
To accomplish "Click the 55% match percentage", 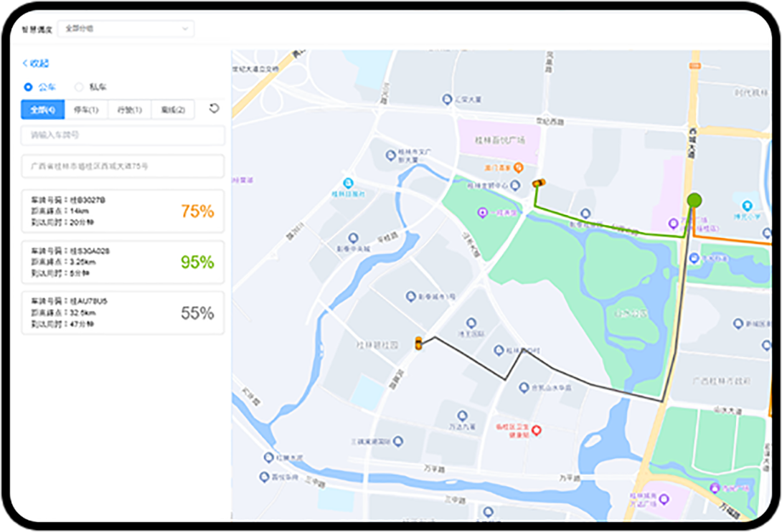I will tap(197, 313).
